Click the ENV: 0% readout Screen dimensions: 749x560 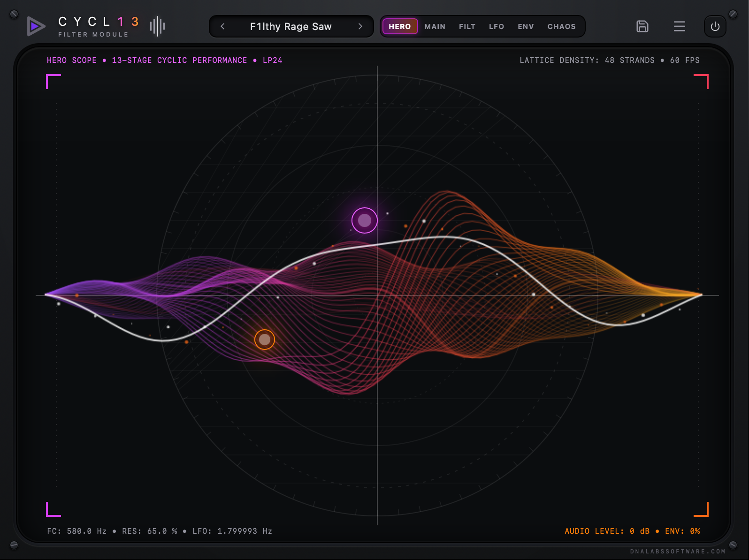coord(682,531)
